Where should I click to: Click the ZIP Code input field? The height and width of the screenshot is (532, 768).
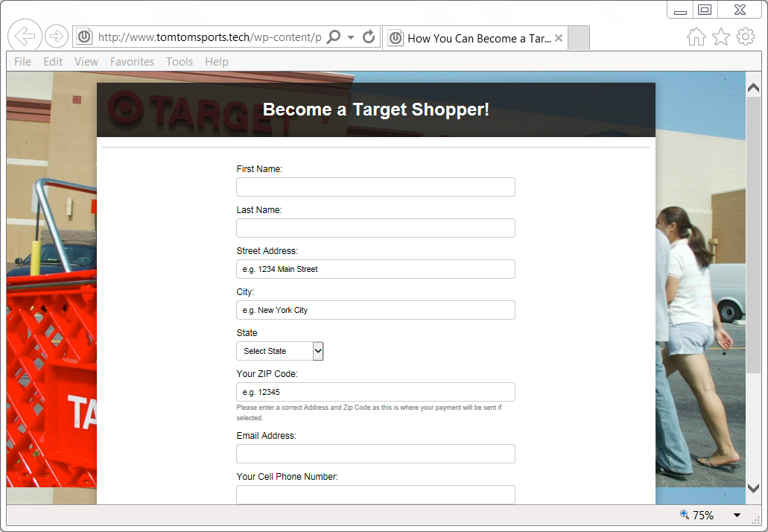[x=375, y=392]
